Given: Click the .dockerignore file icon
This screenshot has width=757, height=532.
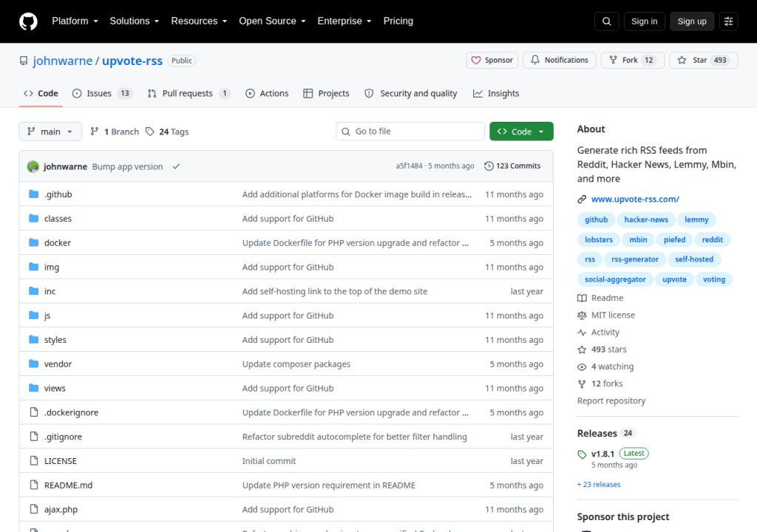Looking at the screenshot, I should point(34,412).
